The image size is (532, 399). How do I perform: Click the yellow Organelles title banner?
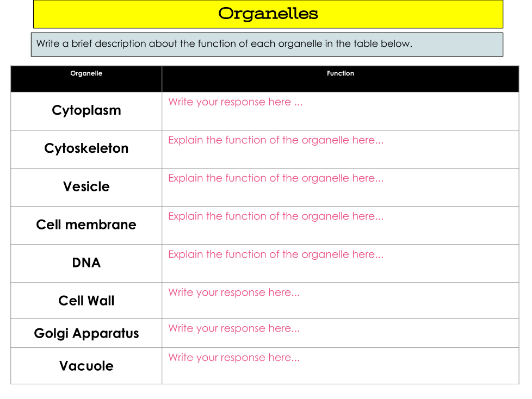pos(268,14)
